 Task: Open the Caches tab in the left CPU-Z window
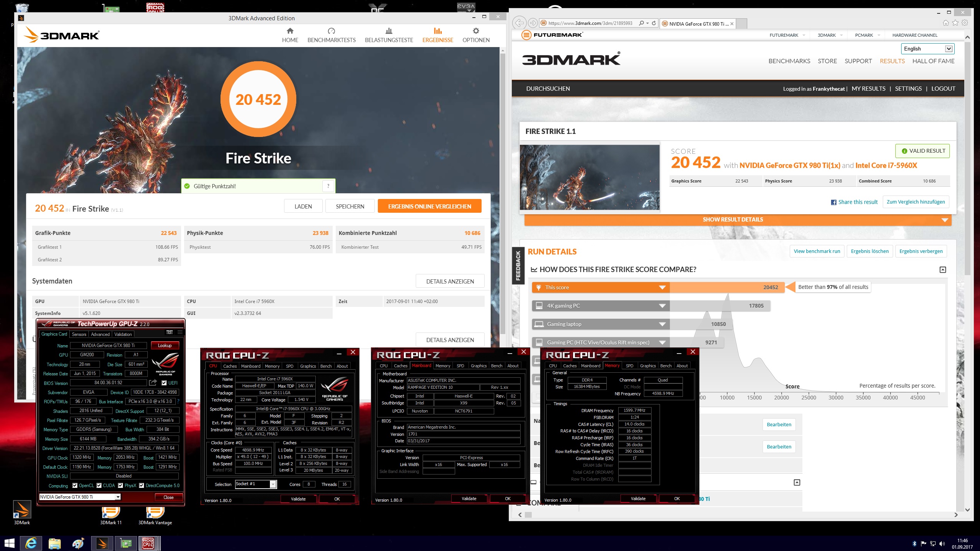point(230,366)
